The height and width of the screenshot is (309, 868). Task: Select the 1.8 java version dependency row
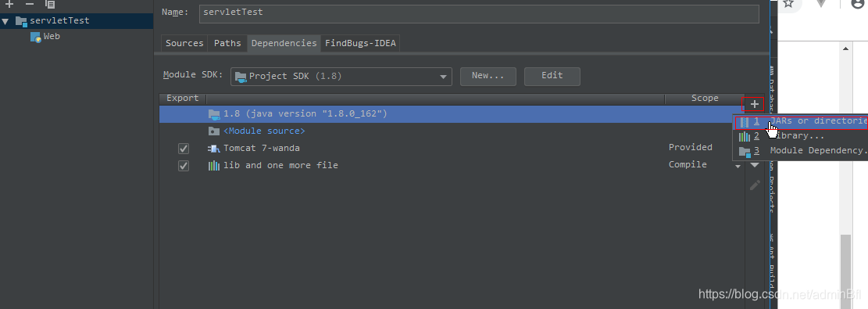452,114
